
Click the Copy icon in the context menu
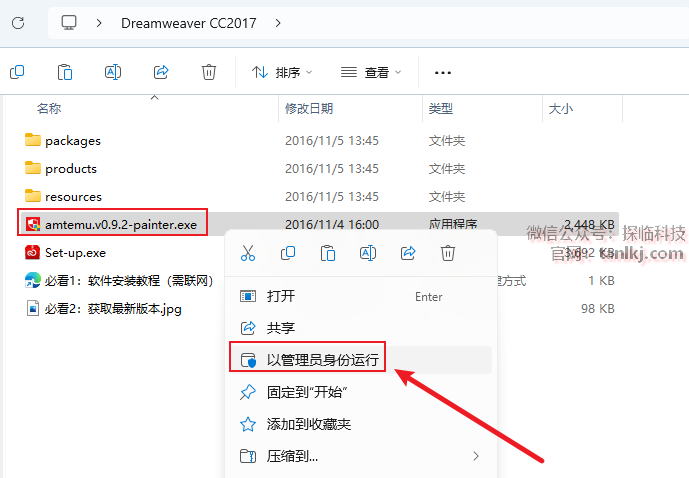pos(288,253)
